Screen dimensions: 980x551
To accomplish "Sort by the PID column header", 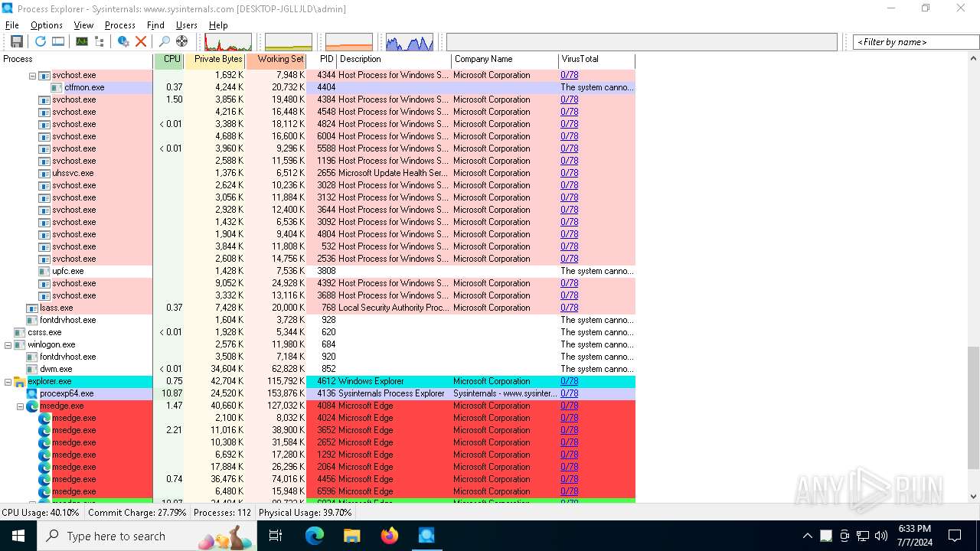I will point(322,59).
